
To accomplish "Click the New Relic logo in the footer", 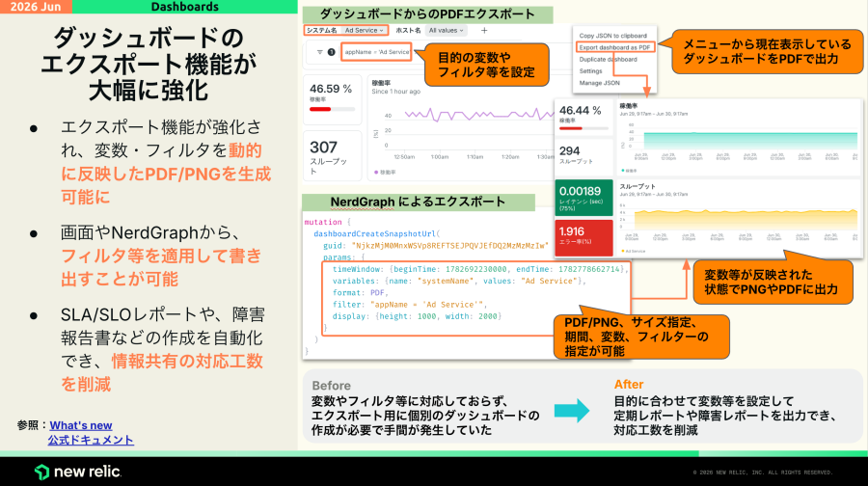I will (x=77, y=472).
